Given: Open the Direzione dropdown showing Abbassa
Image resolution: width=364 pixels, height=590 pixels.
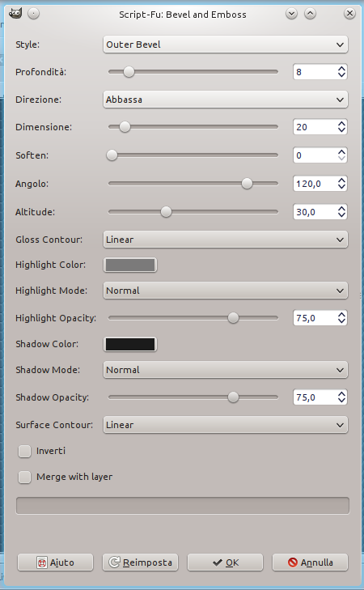Looking at the screenshot, I should click(x=225, y=100).
